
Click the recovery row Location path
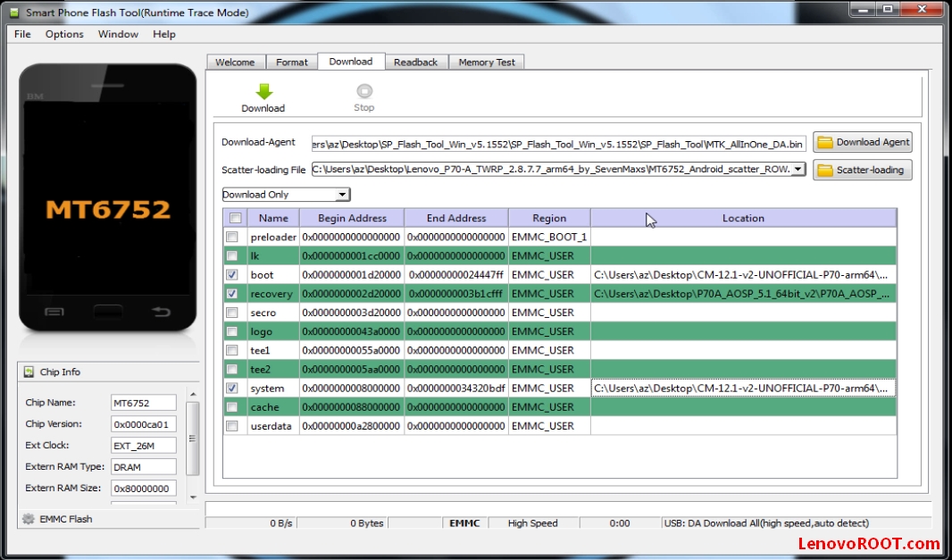tap(743, 293)
